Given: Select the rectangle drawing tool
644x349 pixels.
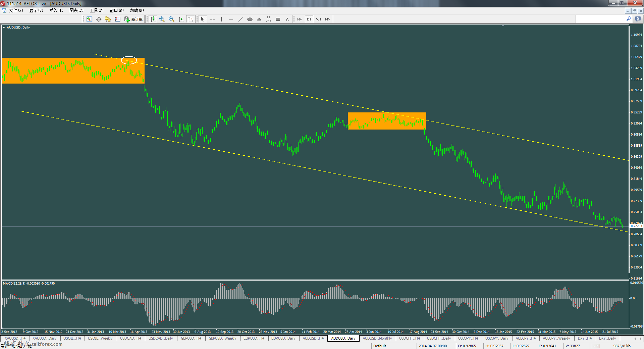Looking at the screenshot, I should [x=278, y=19].
